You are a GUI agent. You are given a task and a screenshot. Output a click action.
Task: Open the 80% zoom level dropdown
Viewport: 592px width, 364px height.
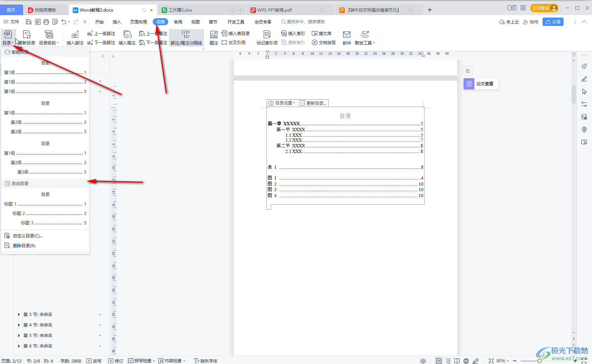click(x=502, y=361)
